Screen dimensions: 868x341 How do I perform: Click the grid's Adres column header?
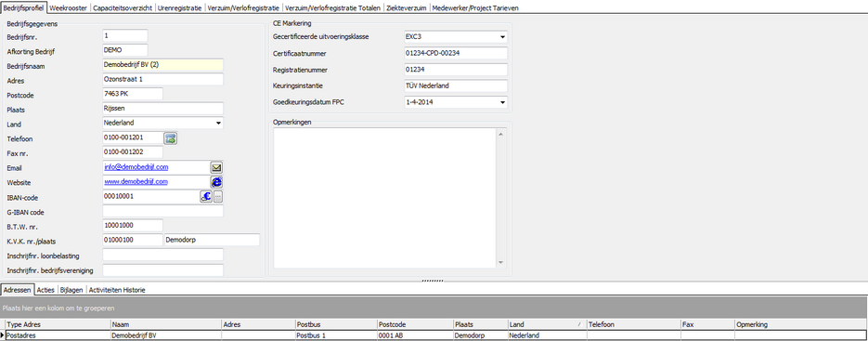258,324
